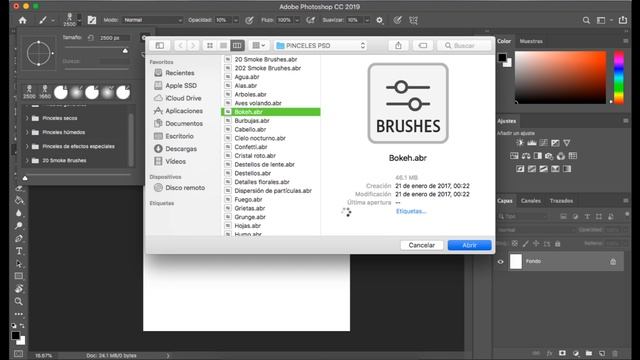
Task: Add a Levels adjustment icon
Action: (531, 142)
